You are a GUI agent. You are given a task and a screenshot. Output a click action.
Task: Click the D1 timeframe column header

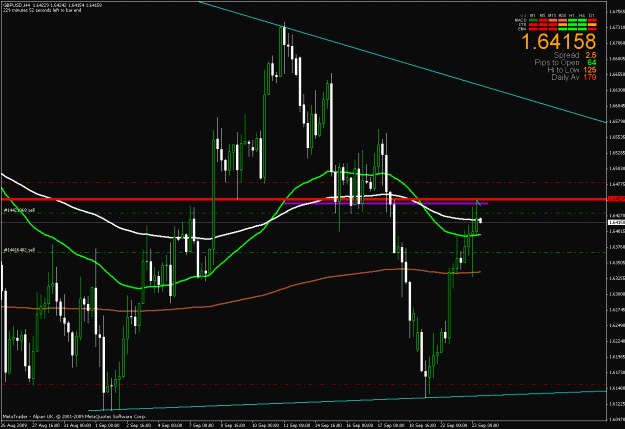pyautogui.click(x=592, y=16)
